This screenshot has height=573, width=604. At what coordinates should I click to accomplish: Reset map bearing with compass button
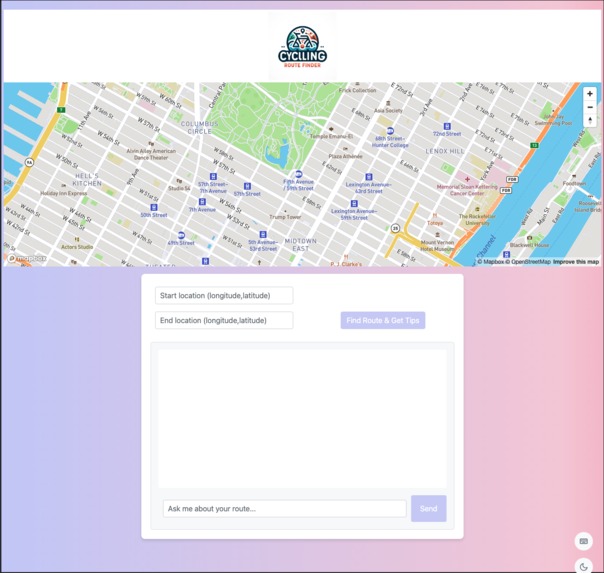(589, 120)
